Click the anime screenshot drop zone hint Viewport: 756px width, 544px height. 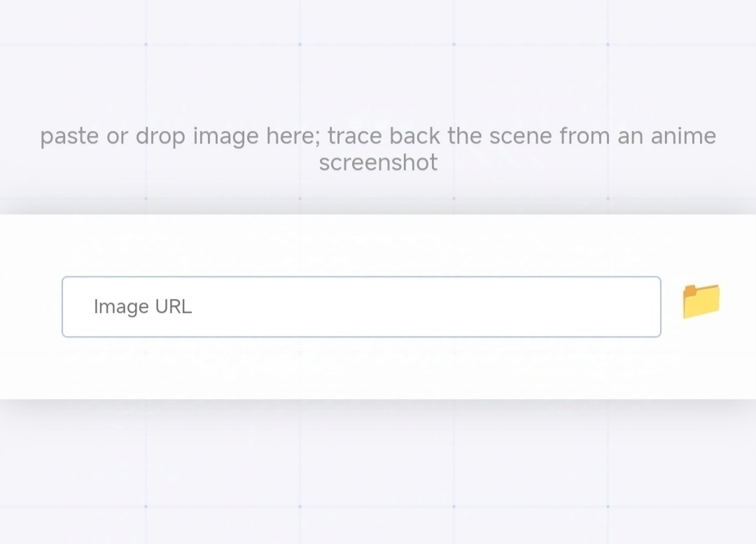click(x=378, y=148)
